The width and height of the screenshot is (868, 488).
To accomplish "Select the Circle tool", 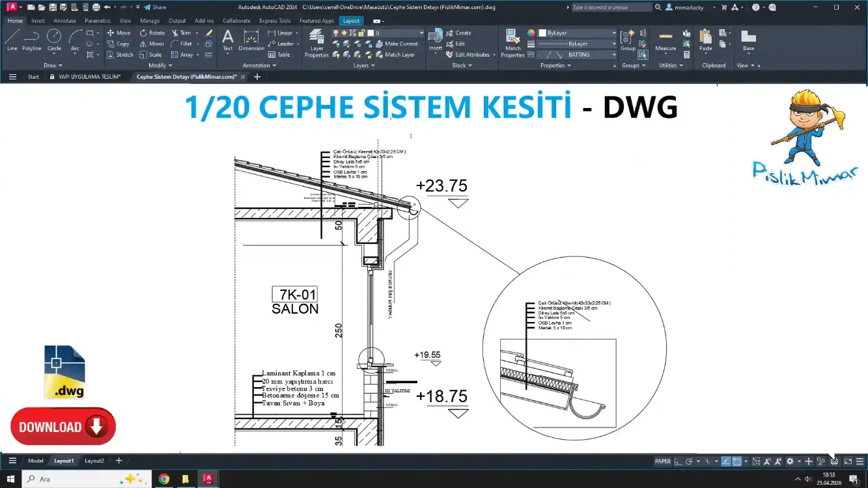I will tap(55, 40).
